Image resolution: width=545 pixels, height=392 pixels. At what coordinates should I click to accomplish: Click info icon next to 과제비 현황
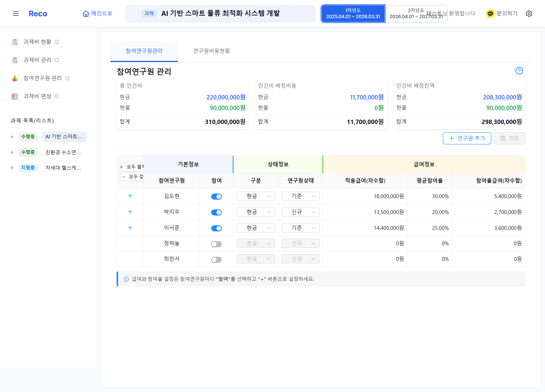57,42
